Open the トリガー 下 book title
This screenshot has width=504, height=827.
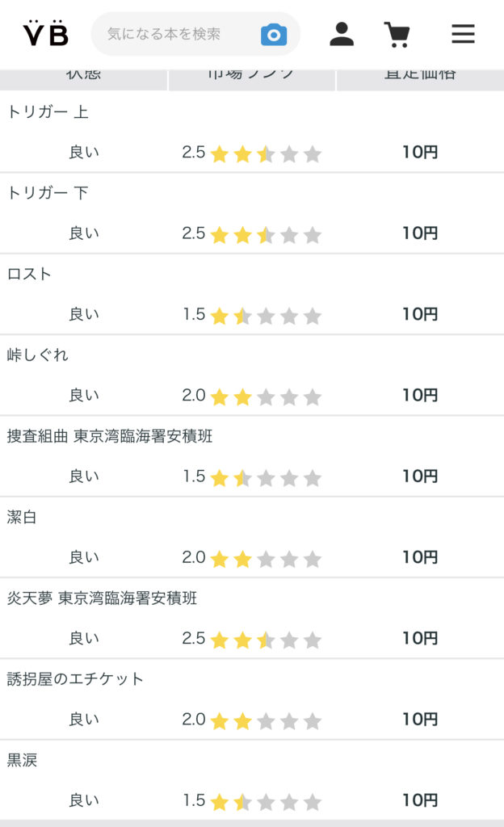[48, 193]
